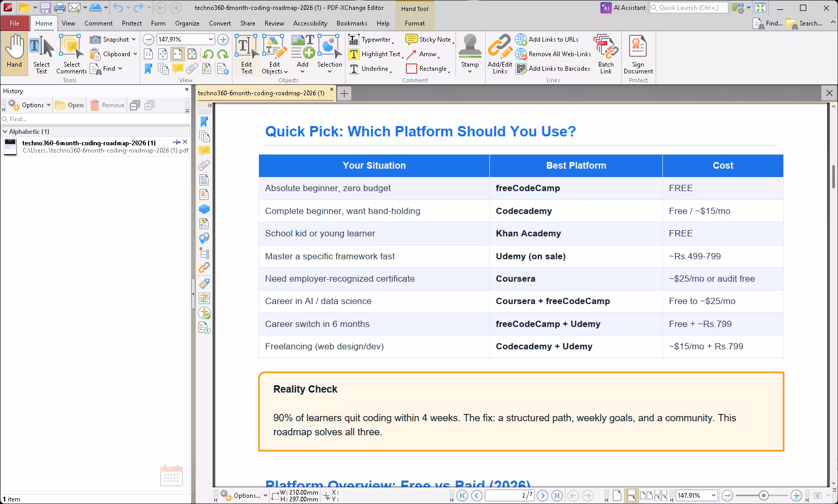Click the vertical document scrollbar thumb

coord(834,177)
